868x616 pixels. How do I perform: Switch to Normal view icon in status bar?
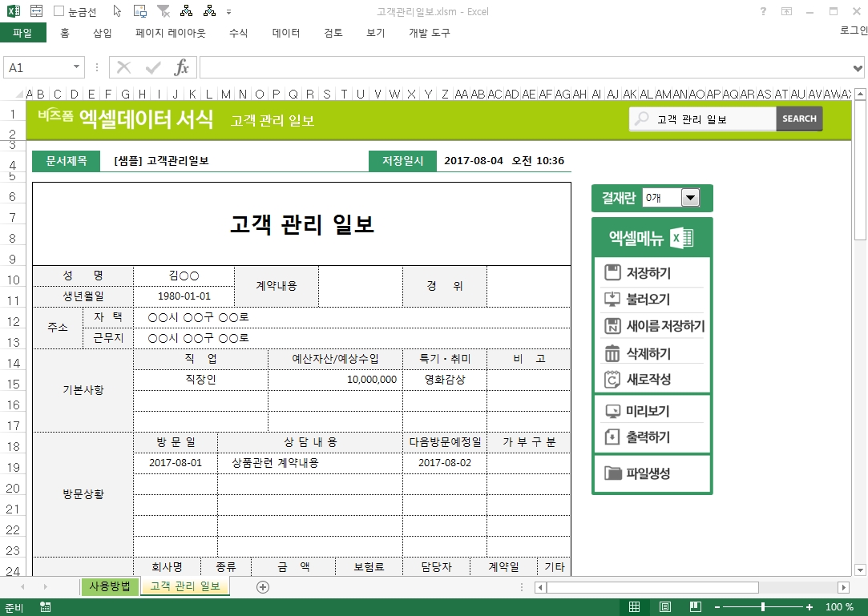tap(635, 607)
